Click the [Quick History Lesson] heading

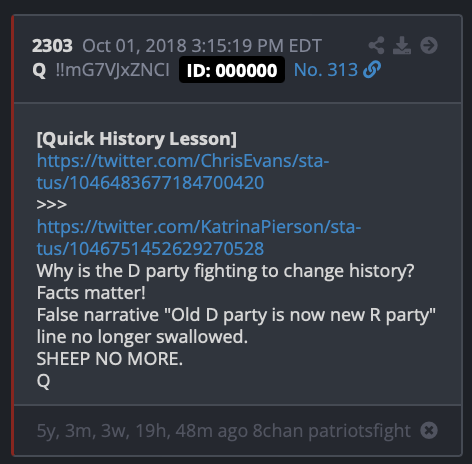pos(137,139)
